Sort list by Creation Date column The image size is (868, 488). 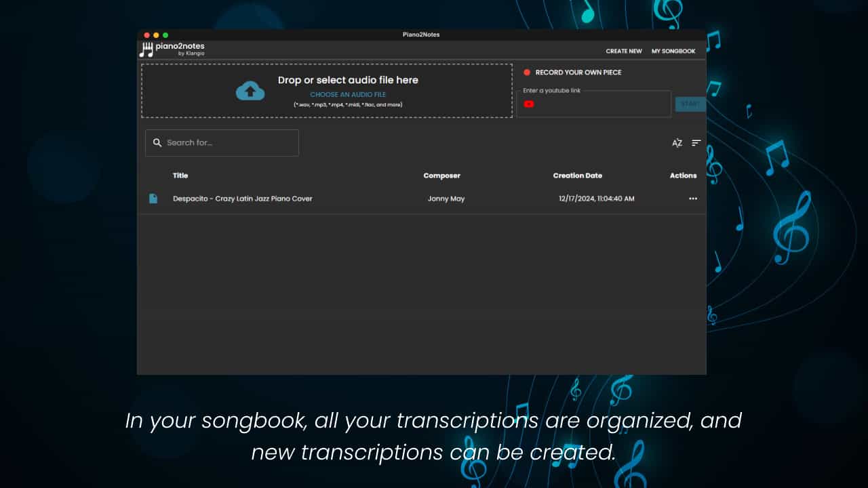577,176
